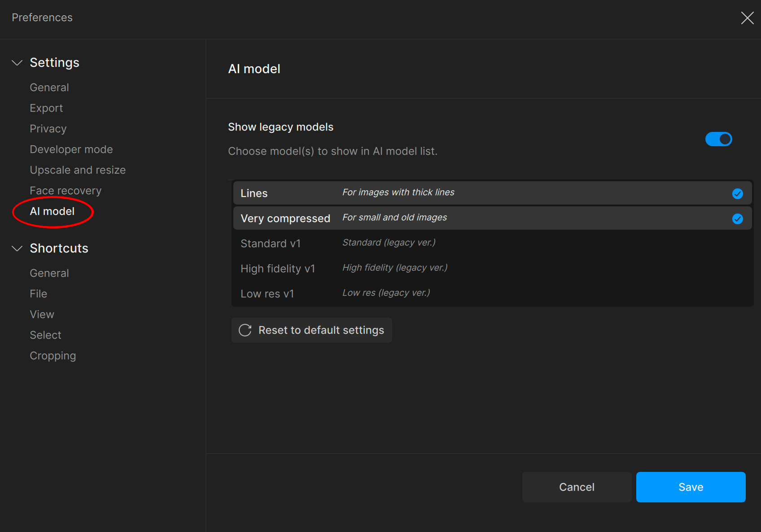761x532 pixels.
Task: Select the Low res v1 model row
Action: [x=492, y=293]
